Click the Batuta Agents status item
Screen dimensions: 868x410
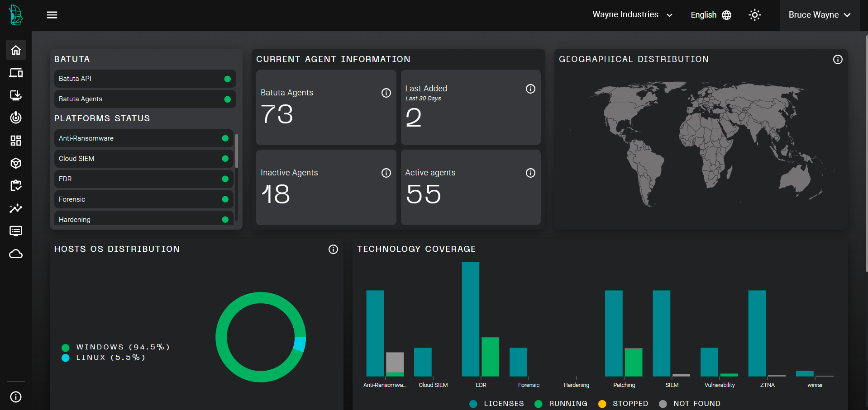pos(145,99)
